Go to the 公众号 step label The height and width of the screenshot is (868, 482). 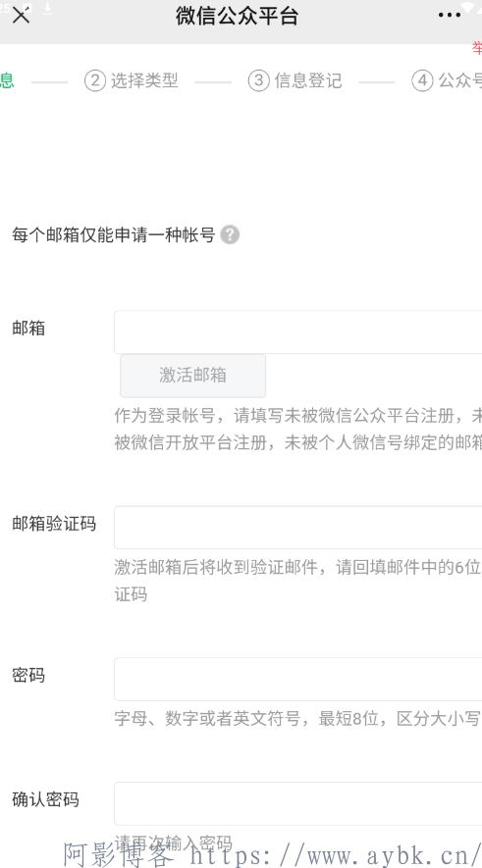(459, 80)
